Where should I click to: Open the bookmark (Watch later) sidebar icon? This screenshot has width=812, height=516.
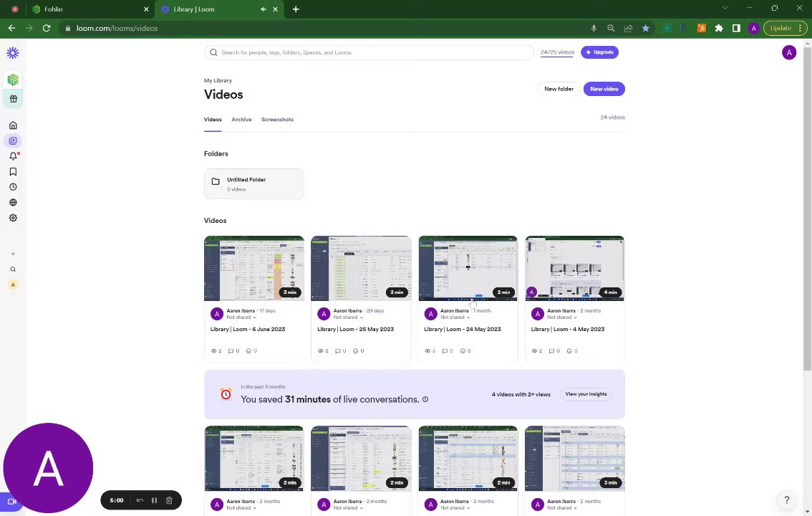click(x=13, y=171)
